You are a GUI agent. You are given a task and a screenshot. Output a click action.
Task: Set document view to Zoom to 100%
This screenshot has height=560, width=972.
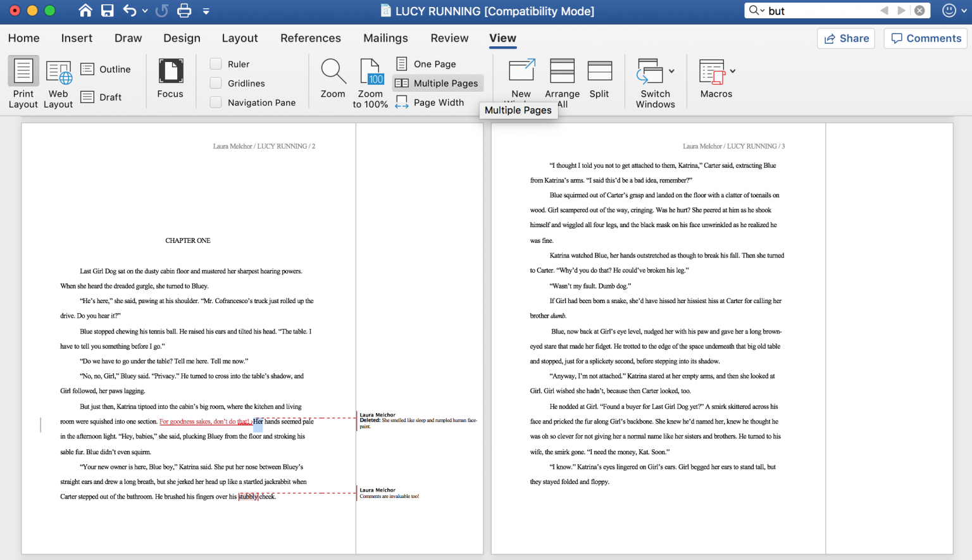[370, 81]
